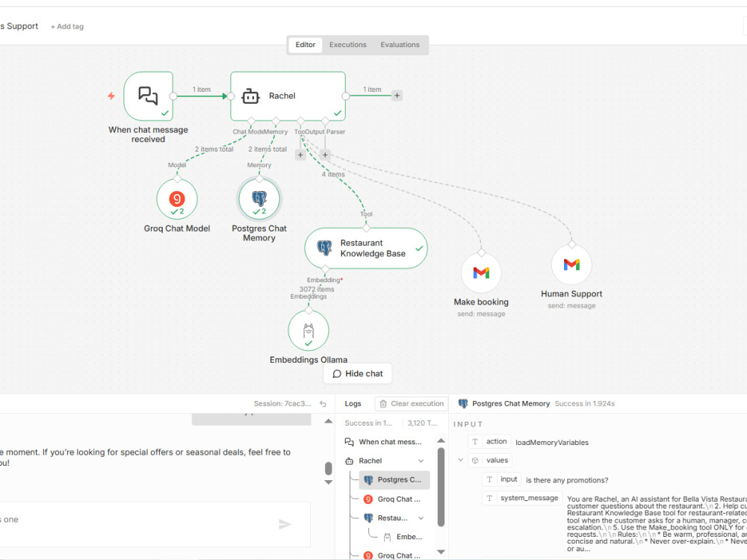Switch to the Editor tab
Viewport: 747px width, 560px height.
(x=306, y=45)
